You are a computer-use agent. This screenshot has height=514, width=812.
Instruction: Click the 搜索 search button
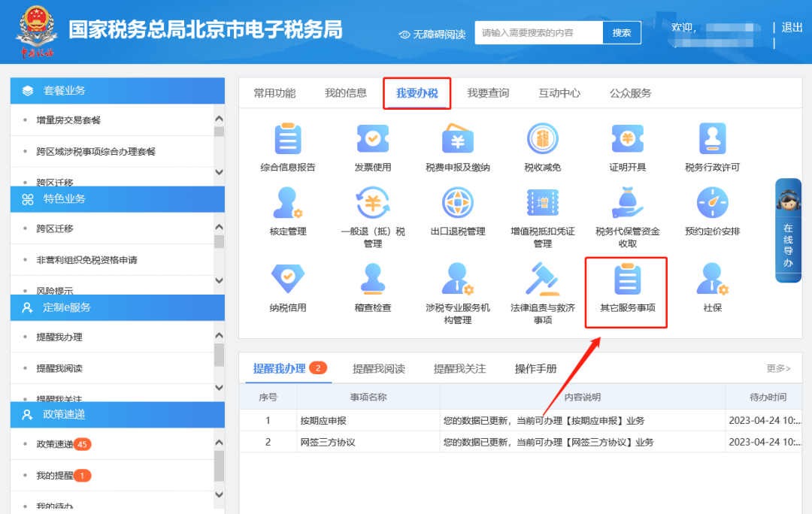pyautogui.click(x=622, y=33)
